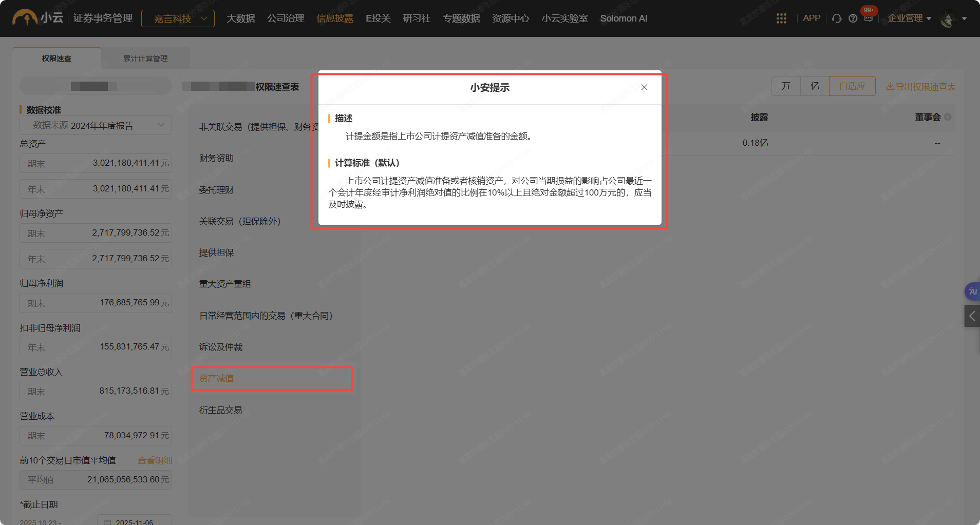Switch to the 权限速查 tab
The width and height of the screenshot is (980, 525).
56,59
